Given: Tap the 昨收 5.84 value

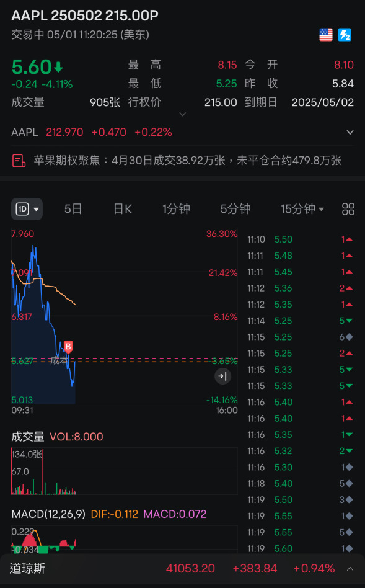Looking at the screenshot, I should click(343, 84).
